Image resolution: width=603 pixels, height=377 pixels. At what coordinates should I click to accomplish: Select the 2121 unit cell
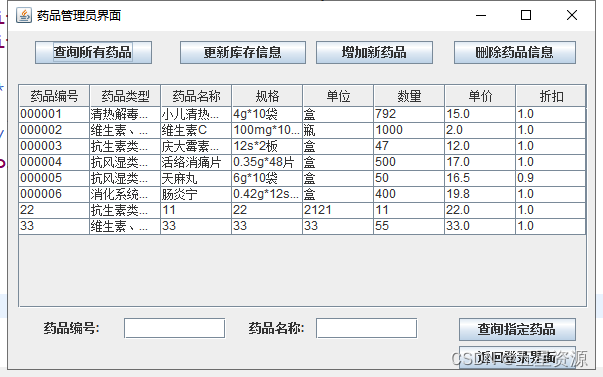(x=338, y=210)
